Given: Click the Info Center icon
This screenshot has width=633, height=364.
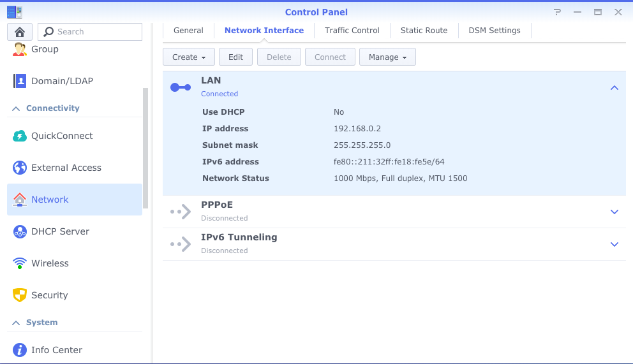Looking at the screenshot, I should tap(19, 350).
